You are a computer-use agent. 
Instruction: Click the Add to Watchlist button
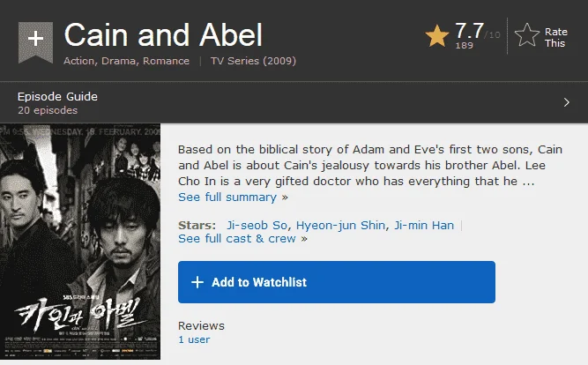point(337,282)
